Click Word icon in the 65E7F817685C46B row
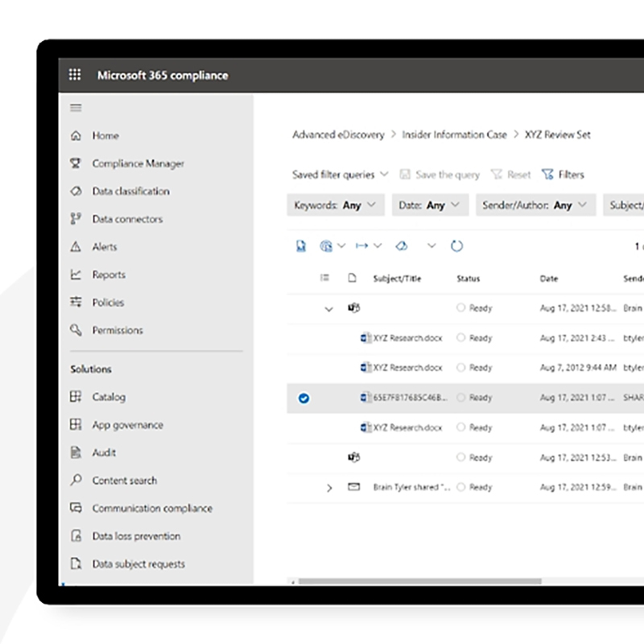 [365, 398]
